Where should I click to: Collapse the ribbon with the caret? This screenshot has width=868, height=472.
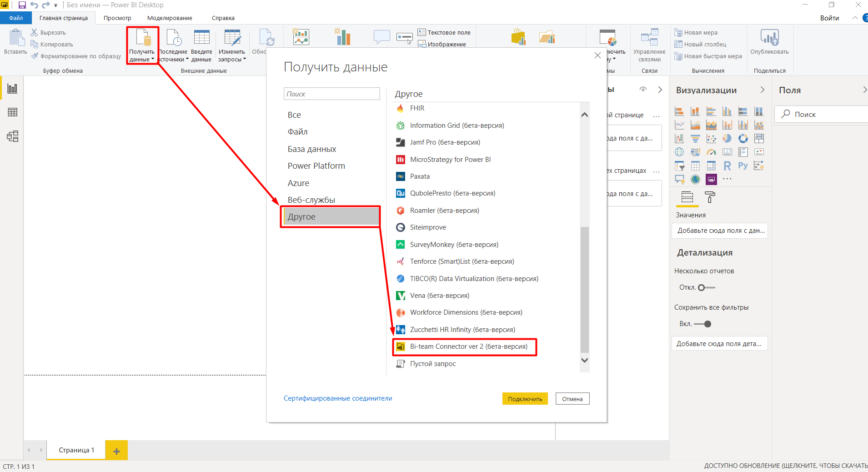[855, 18]
